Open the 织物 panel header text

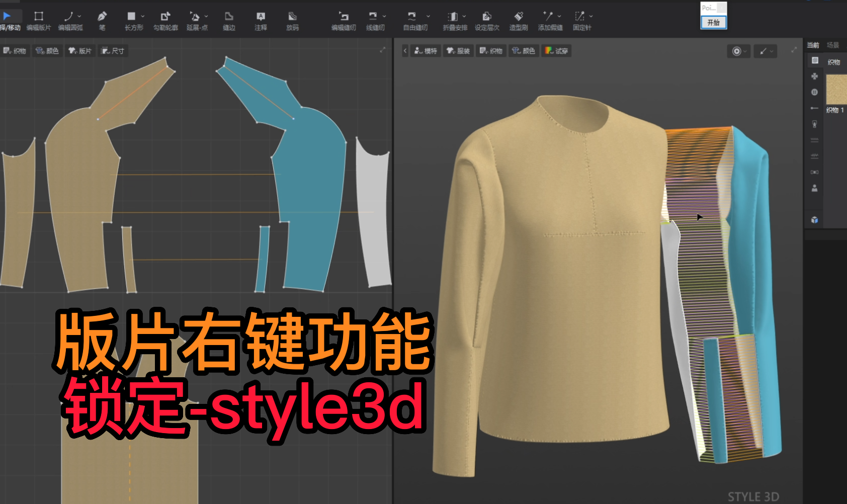point(834,62)
